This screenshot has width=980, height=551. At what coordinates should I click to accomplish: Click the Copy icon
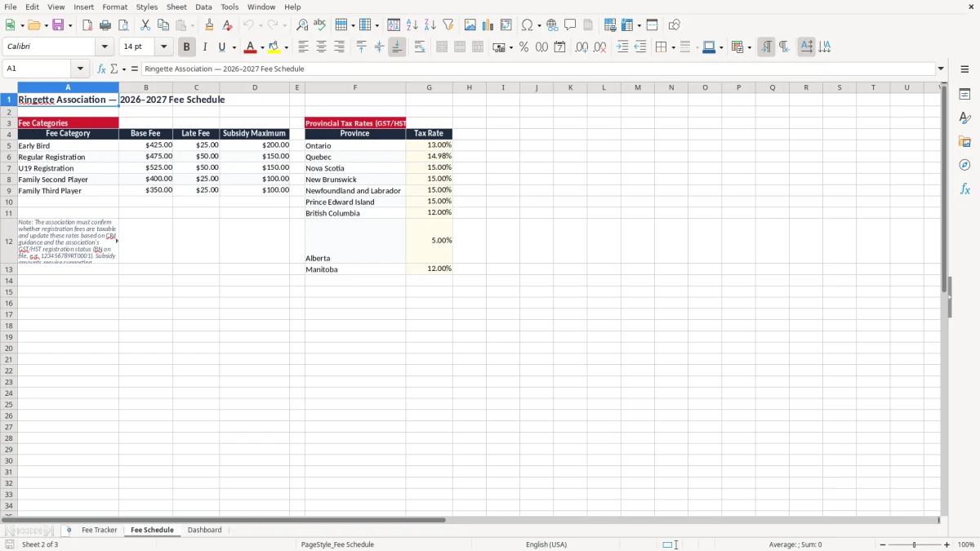163,25
